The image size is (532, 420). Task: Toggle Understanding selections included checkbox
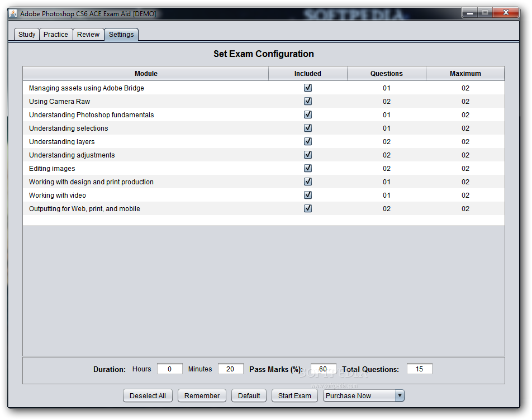pos(308,128)
